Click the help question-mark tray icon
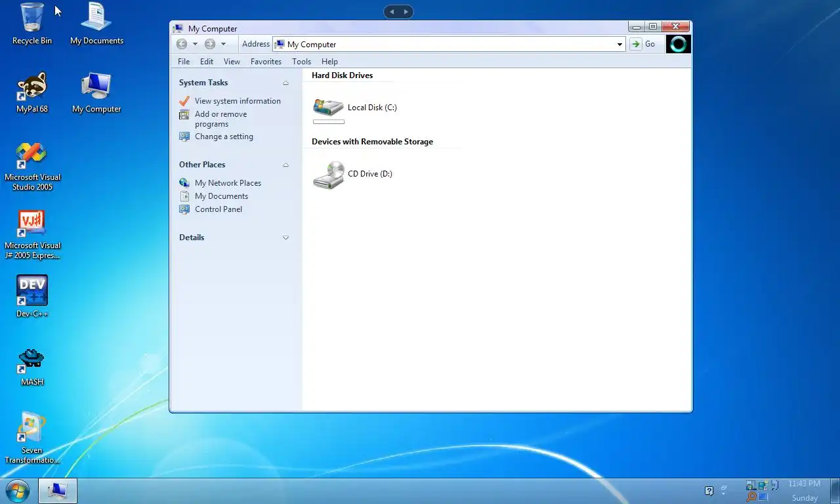The height and width of the screenshot is (504, 840). click(x=709, y=491)
